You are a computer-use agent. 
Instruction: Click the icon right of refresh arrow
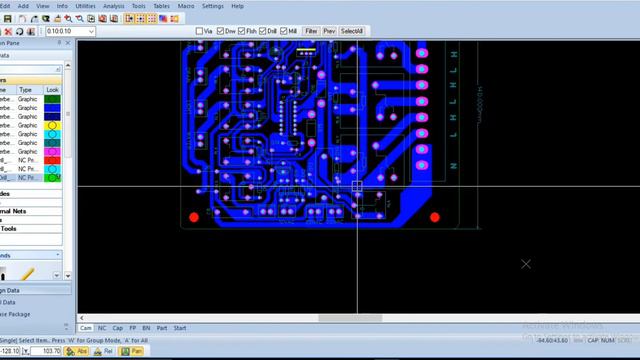31,31
